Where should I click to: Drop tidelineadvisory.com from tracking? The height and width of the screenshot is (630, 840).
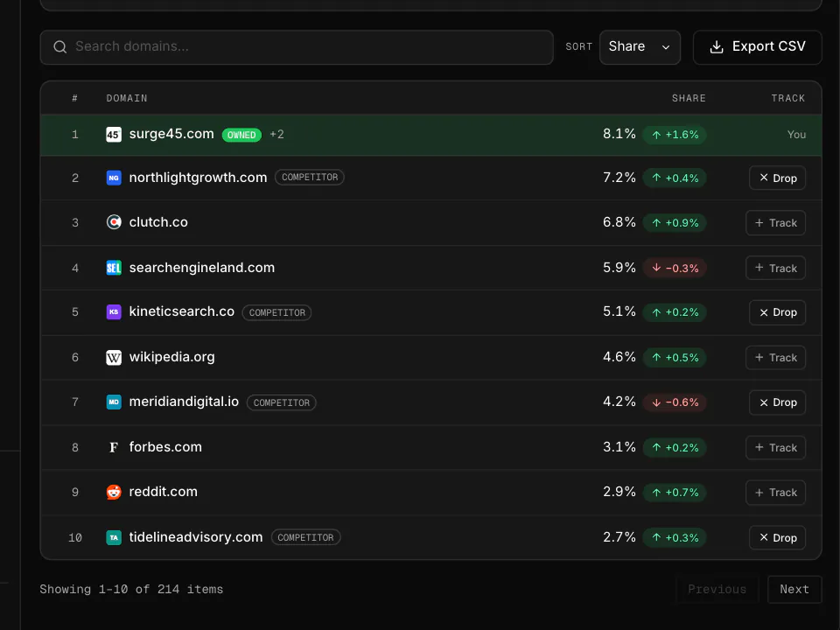point(777,537)
